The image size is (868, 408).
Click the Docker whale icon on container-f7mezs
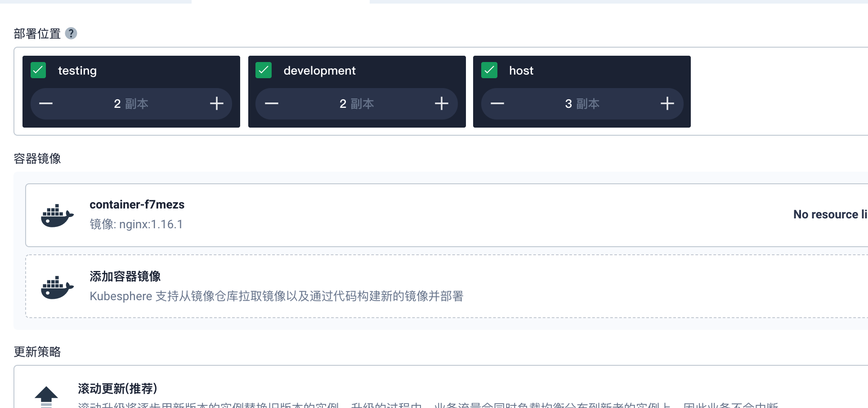57,215
